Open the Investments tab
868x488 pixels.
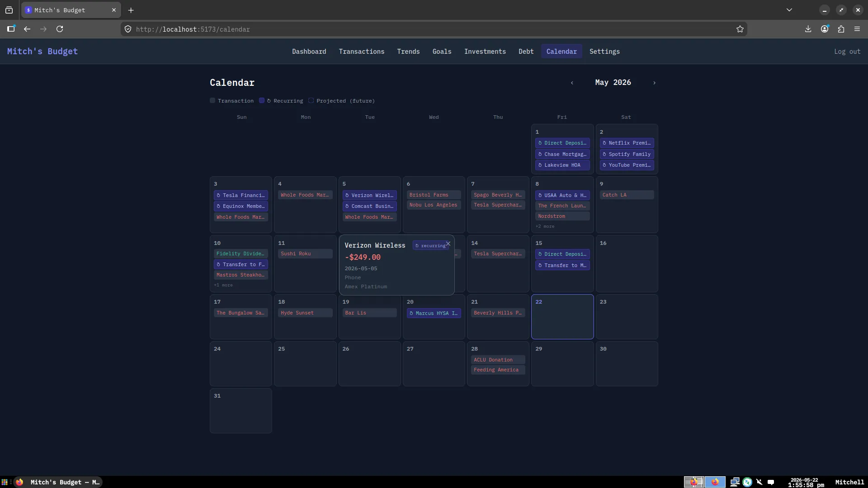coord(485,52)
